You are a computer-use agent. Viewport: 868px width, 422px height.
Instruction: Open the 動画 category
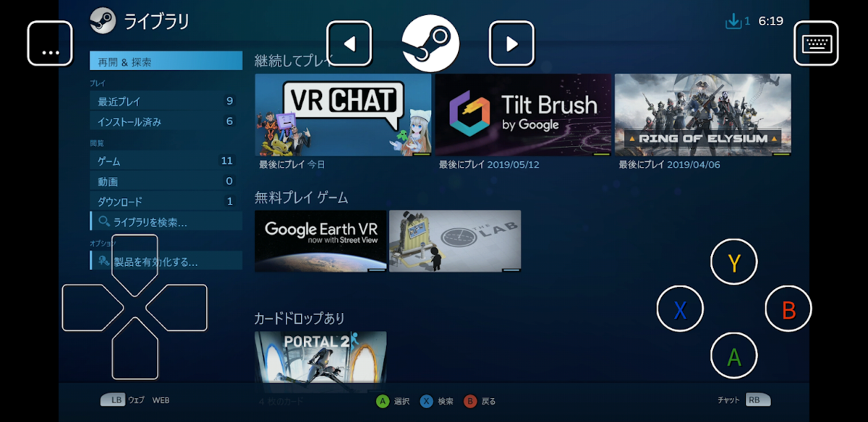[166, 181]
